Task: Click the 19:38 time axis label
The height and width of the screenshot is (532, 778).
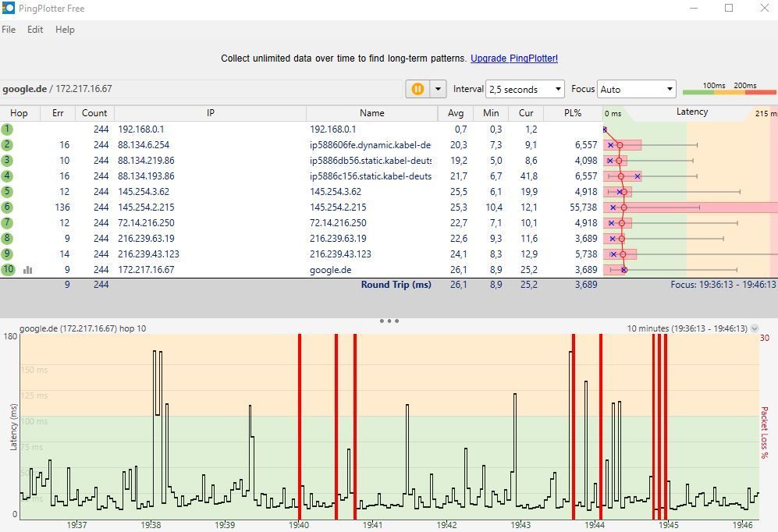Action: 151,524
